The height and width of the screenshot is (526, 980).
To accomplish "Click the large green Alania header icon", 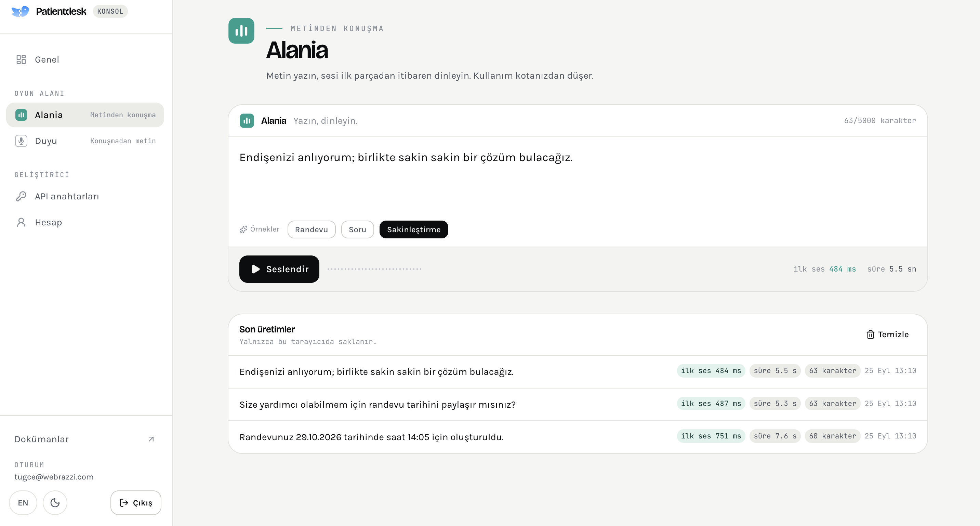I will (x=241, y=31).
